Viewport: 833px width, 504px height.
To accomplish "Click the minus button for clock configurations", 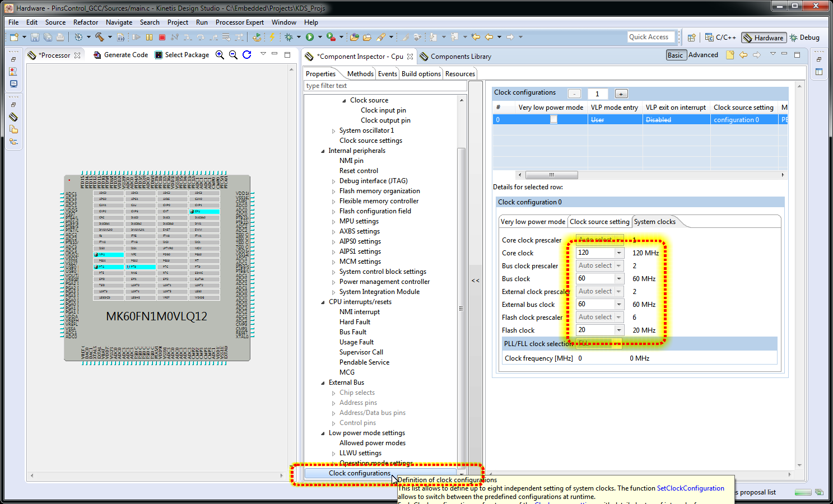I will click(x=574, y=94).
